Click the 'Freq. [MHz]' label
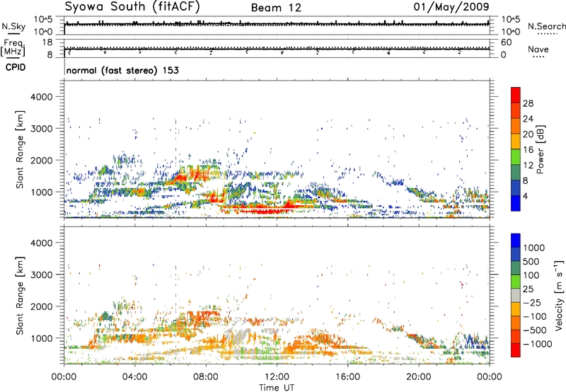Screen dimensions: 566x392 pos(13,48)
